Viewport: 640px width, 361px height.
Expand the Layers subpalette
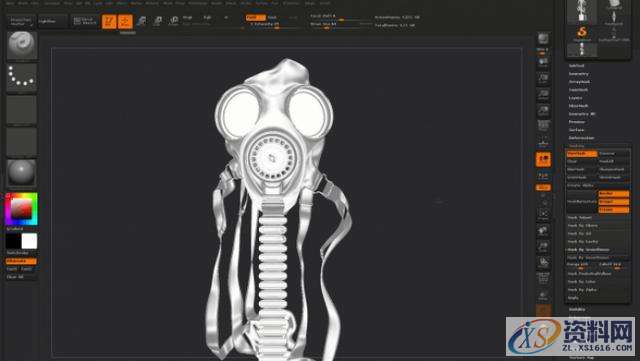[x=576, y=98]
